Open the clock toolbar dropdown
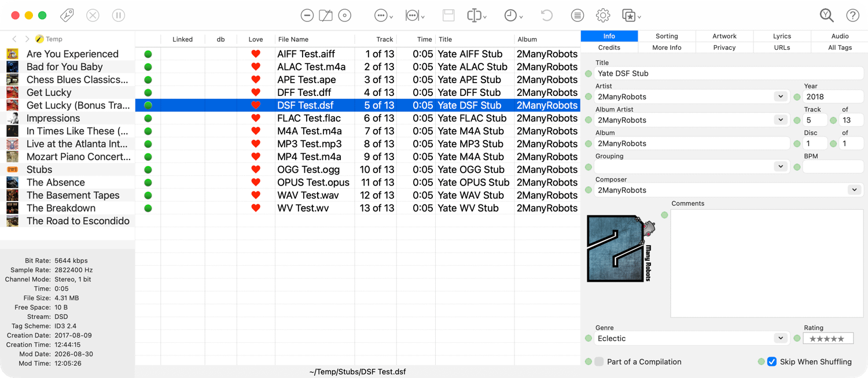The width and height of the screenshot is (868, 378). tap(513, 16)
